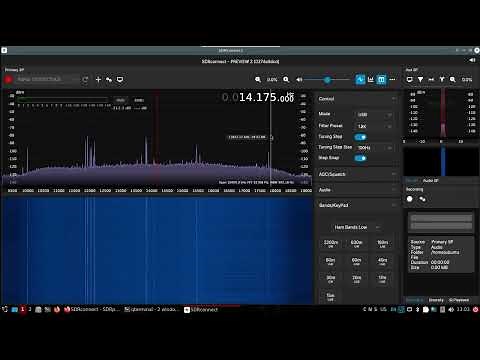Open the IQ Playback tab
480x360 pixels.
(x=459, y=300)
